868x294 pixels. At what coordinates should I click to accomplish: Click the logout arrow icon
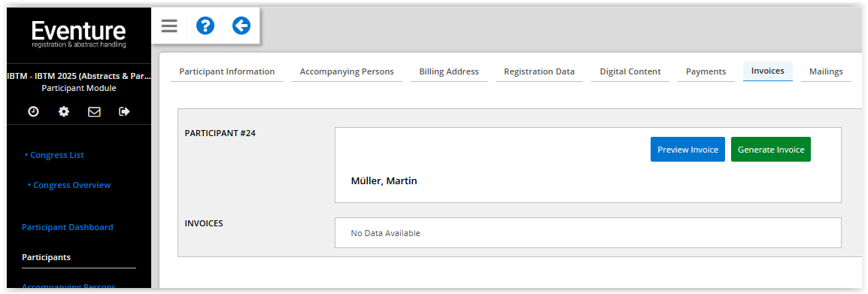point(125,112)
